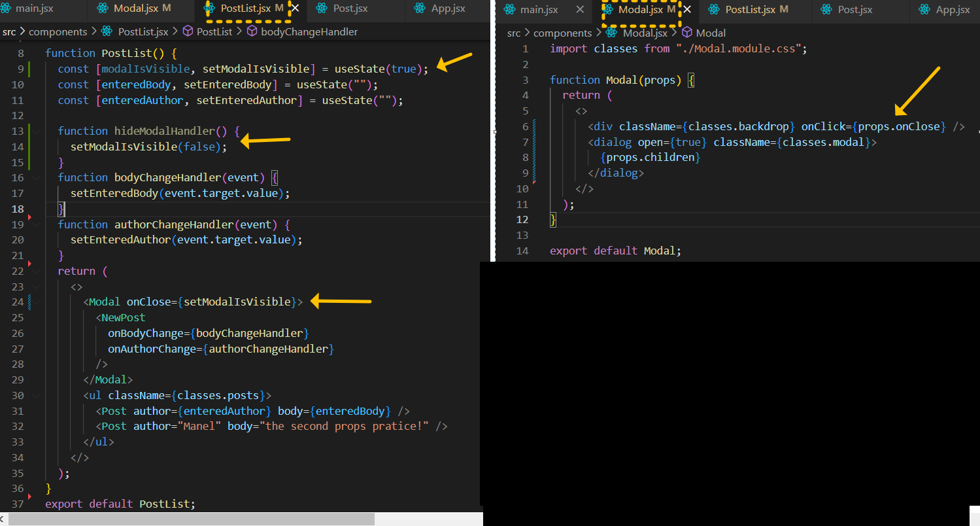Viewport: 980px width, 526px height.
Task: Collapse authorChangeHandler function at line 19
Action: point(36,224)
